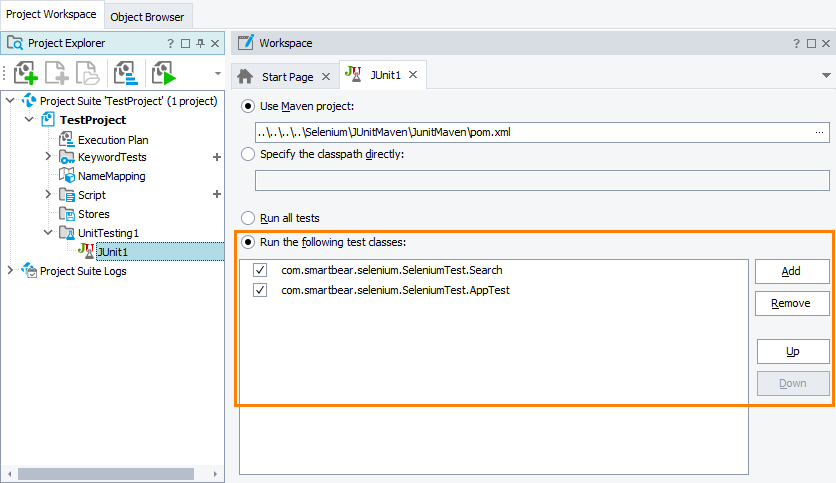836x483 pixels.
Task: Select the Use Maven project radio button
Action: pyautogui.click(x=248, y=106)
